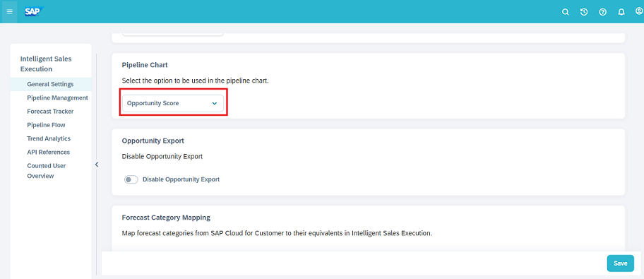Open Forecast Tracker settings

[51, 112]
